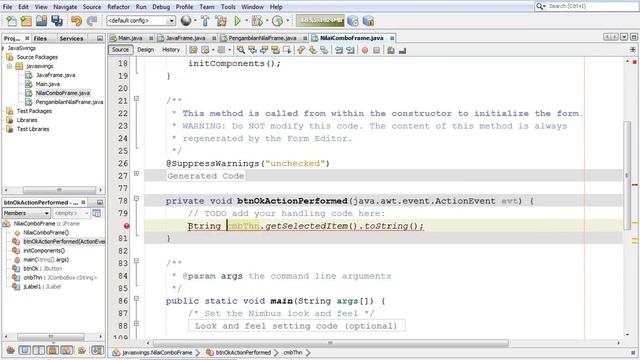Image resolution: width=640 pixels, height=360 pixels.
Task: Open the default config dropdown
Action: 141,20
